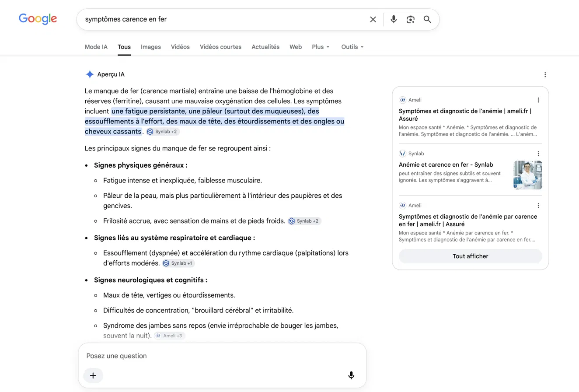Select the Tous tab
Screen dimensions: 579x392
click(x=124, y=47)
